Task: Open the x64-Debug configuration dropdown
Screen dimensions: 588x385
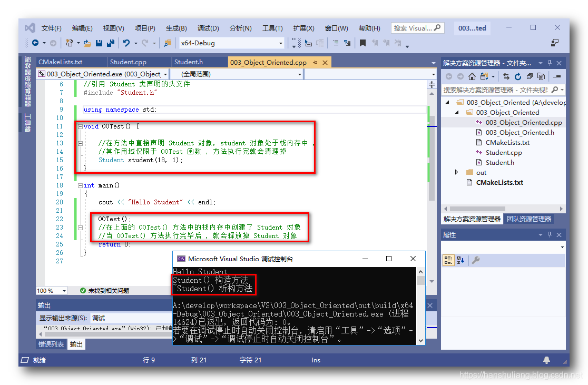Action: click(280, 43)
